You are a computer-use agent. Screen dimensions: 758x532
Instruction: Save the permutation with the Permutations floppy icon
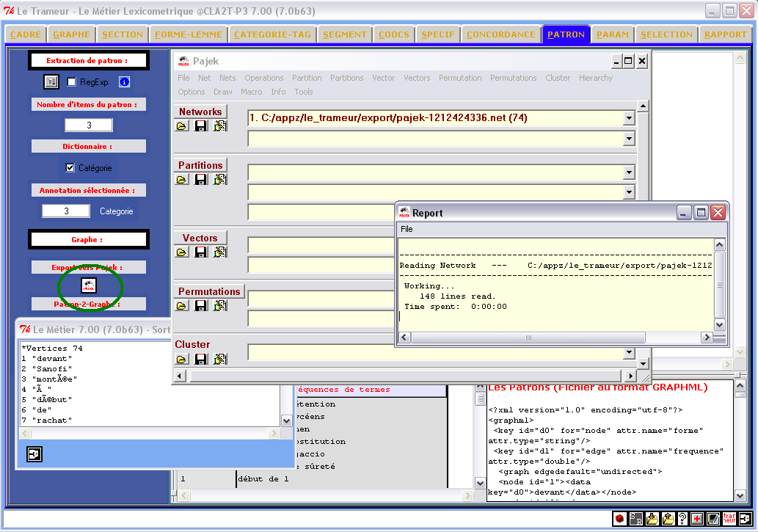(x=200, y=306)
